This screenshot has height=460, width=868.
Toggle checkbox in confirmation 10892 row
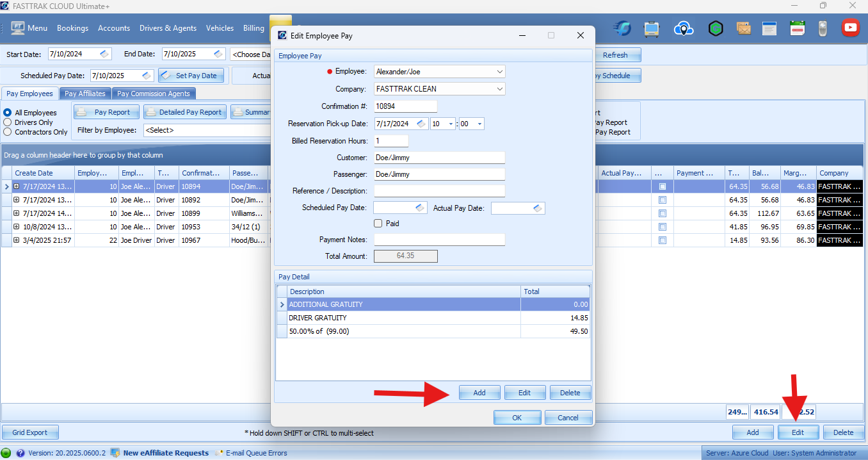tap(663, 200)
